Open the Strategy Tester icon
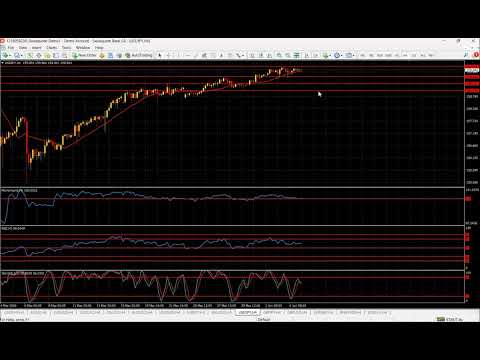Image resolution: width=480 pixels, height=360 pixels. [x=64, y=55]
